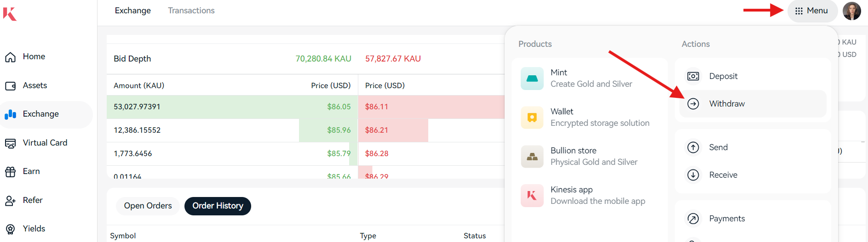The image size is (868, 242).
Task: Click the Receive arrow icon
Action: coord(693,175)
